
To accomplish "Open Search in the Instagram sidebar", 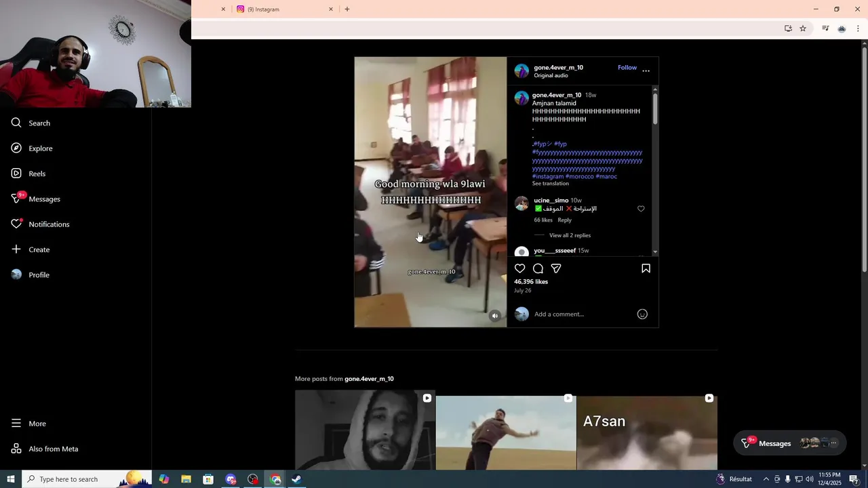I will (x=31, y=123).
